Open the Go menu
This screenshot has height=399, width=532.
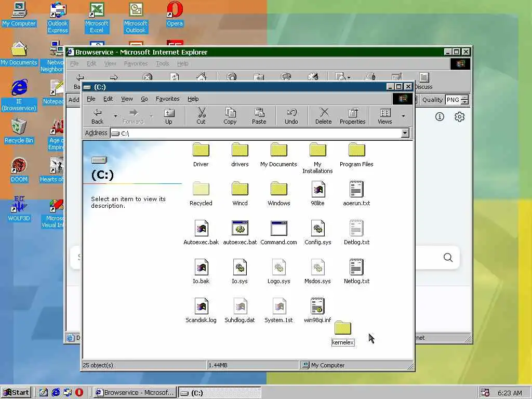(x=144, y=99)
